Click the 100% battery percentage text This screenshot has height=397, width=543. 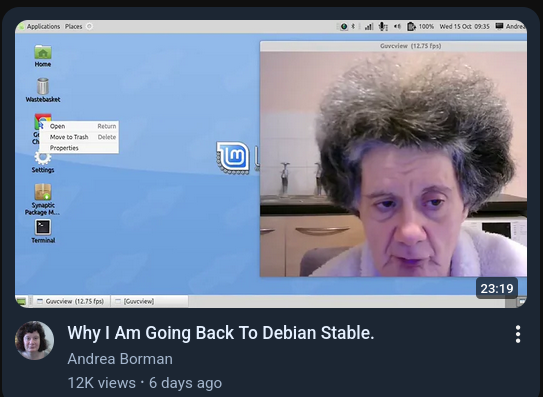pos(426,26)
